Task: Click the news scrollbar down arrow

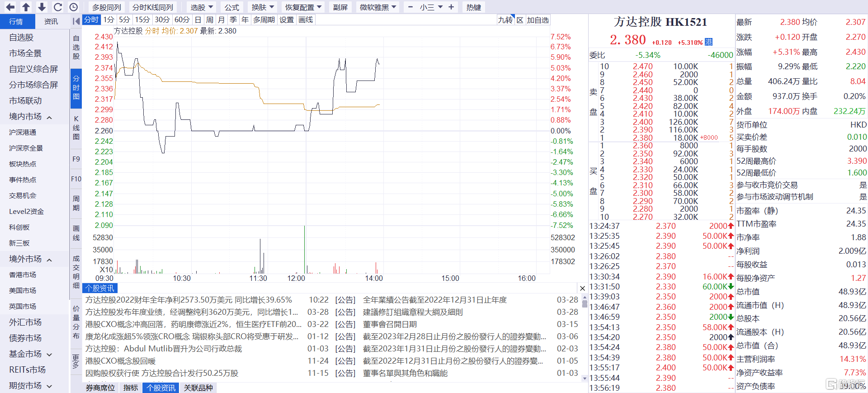Action: pos(585,379)
